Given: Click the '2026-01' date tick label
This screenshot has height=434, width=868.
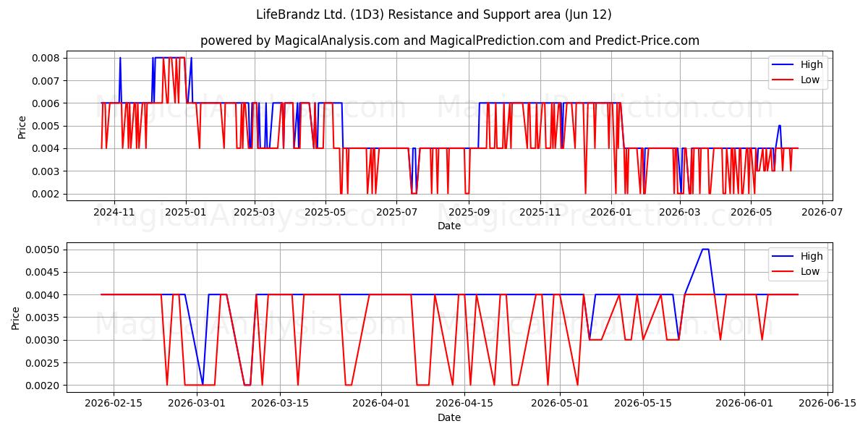Looking at the screenshot, I should point(611,212).
